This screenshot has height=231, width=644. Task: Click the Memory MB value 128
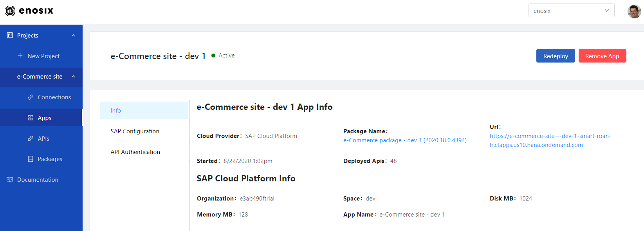click(x=243, y=215)
